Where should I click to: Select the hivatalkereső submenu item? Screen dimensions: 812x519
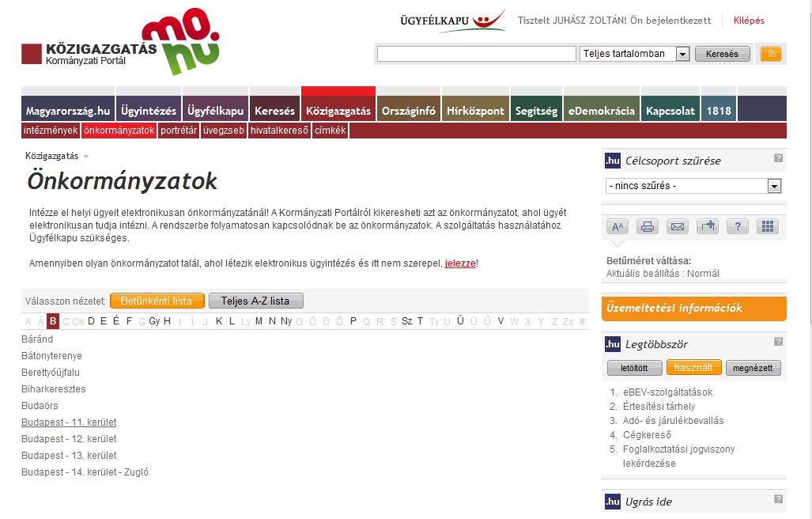point(279,131)
